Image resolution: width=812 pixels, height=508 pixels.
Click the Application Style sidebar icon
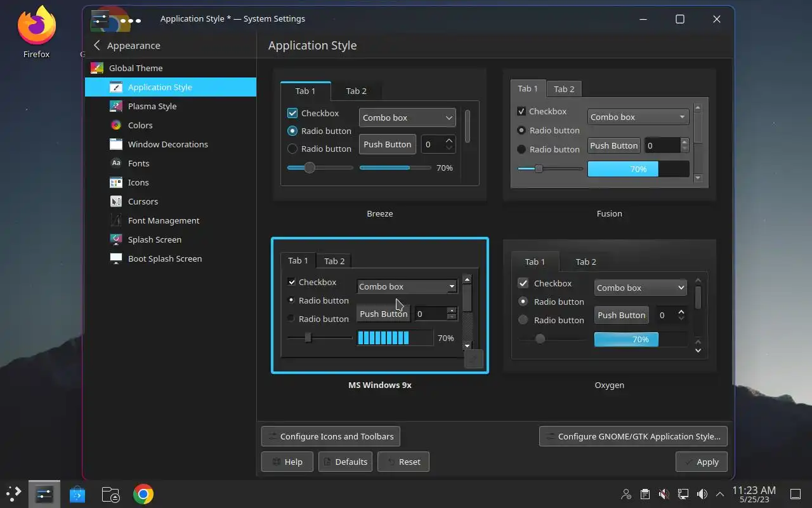[116, 87]
